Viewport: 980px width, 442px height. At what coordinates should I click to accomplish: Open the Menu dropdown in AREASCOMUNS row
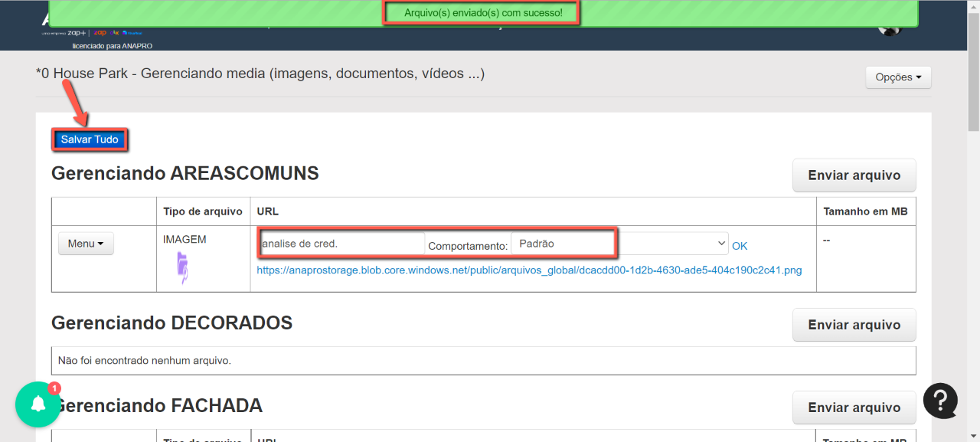[x=86, y=244]
